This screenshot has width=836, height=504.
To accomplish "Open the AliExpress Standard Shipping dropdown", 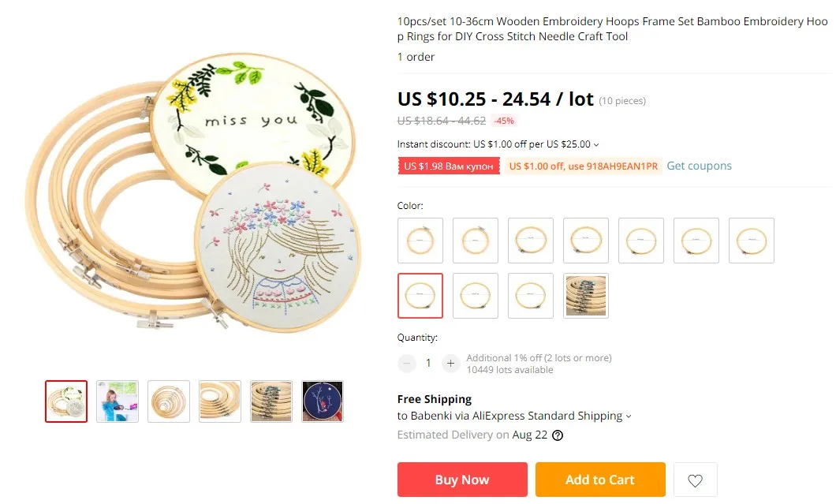I will point(629,416).
